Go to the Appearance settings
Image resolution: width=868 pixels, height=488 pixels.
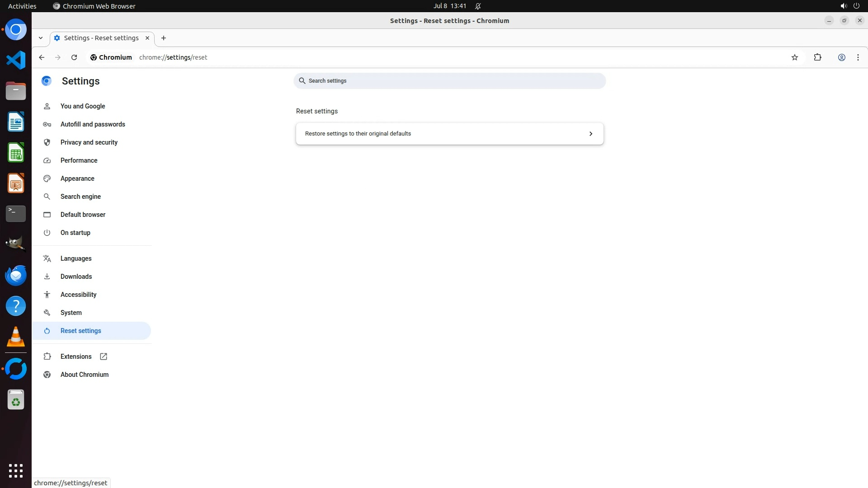click(77, 178)
